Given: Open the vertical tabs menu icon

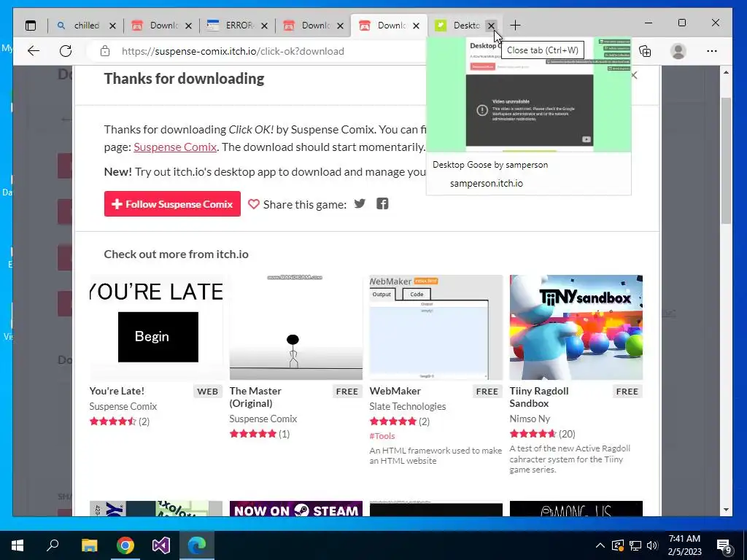Looking at the screenshot, I should pos(31,26).
